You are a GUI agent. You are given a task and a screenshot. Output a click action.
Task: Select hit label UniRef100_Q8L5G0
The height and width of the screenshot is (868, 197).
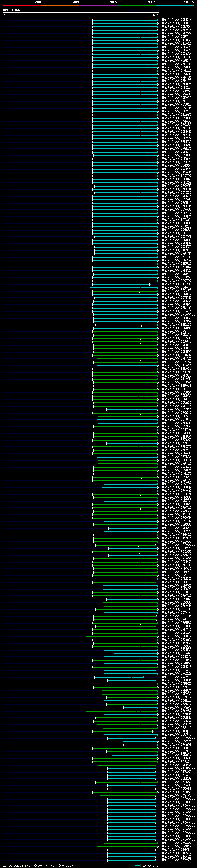click(177, 27)
